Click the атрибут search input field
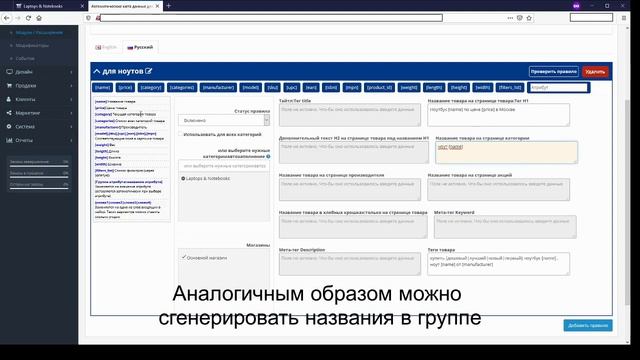The image size is (640, 360). click(x=558, y=87)
